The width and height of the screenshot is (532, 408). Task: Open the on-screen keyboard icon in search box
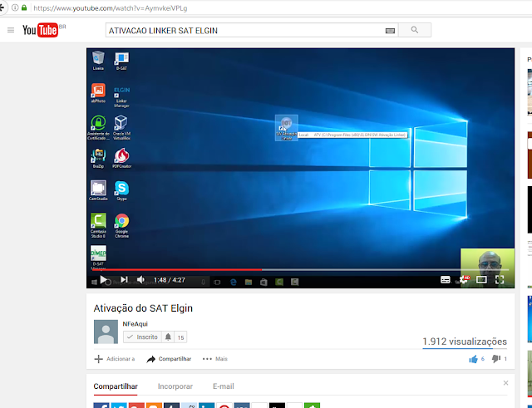(390, 31)
